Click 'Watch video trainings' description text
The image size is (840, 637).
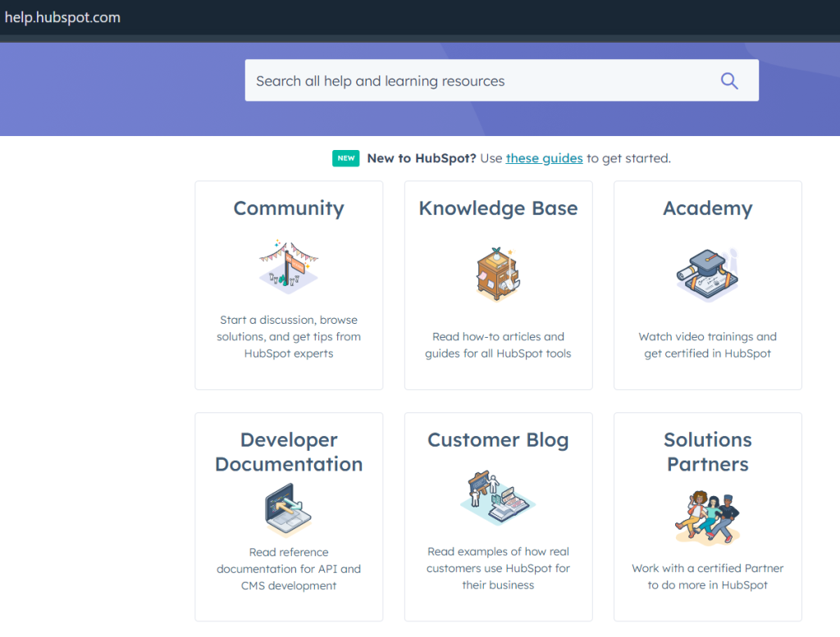707,345
